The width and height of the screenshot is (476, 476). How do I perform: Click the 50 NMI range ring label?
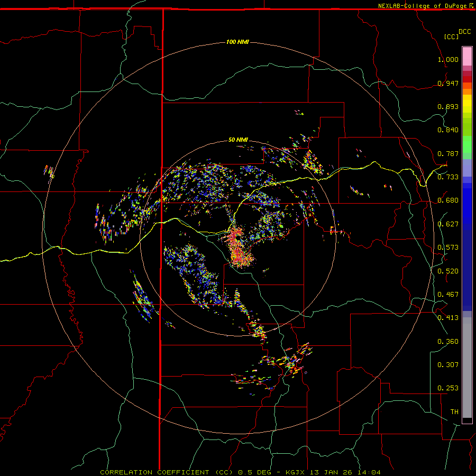[x=239, y=140]
